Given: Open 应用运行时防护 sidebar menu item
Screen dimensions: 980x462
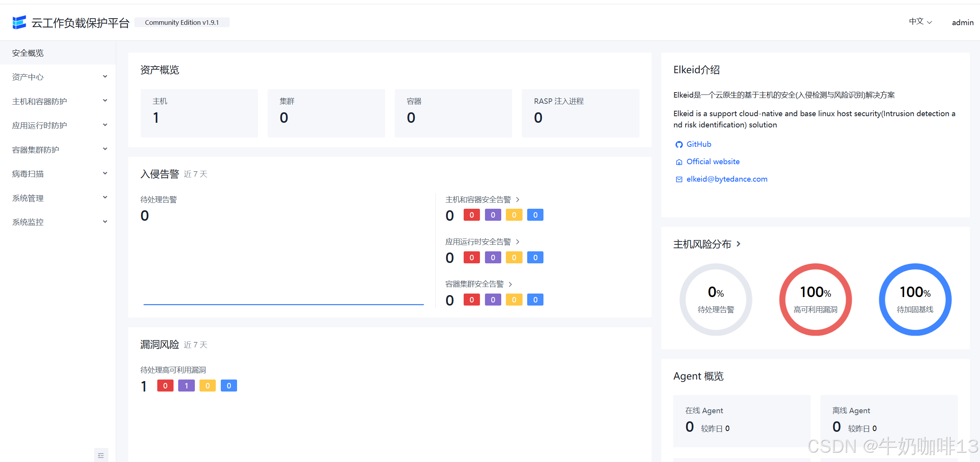Looking at the screenshot, I should click(58, 125).
